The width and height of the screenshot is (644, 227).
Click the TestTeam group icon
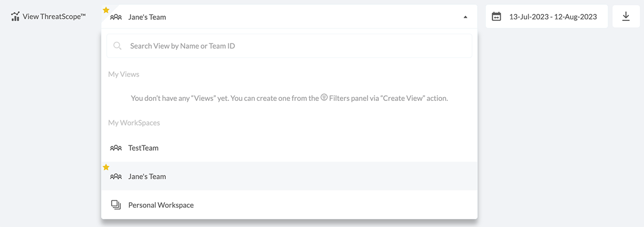click(x=115, y=148)
